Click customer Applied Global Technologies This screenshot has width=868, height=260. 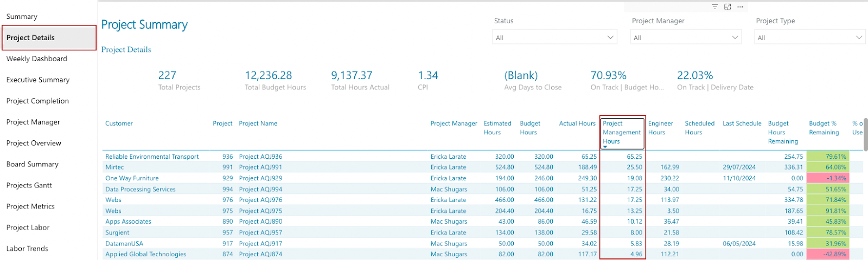(x=145, y=254)
